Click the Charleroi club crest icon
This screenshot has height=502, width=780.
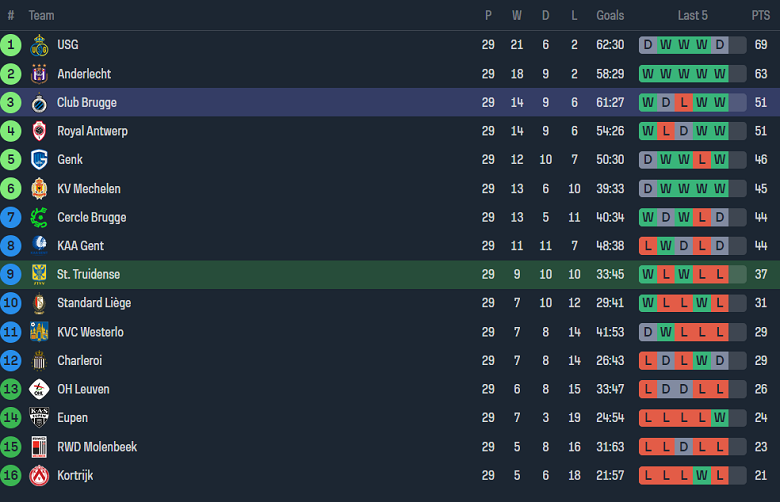click(x=40, y=361)
